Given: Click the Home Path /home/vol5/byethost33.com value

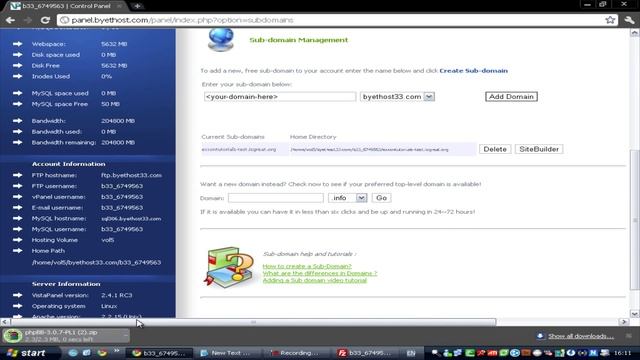Looking at the screenshot, I should click(x=96, y=262).
